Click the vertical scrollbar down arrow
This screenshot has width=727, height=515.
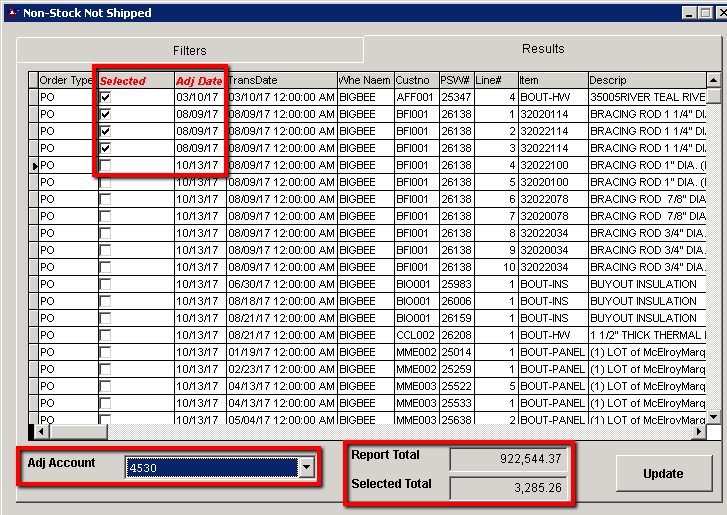tap(713, 417)
